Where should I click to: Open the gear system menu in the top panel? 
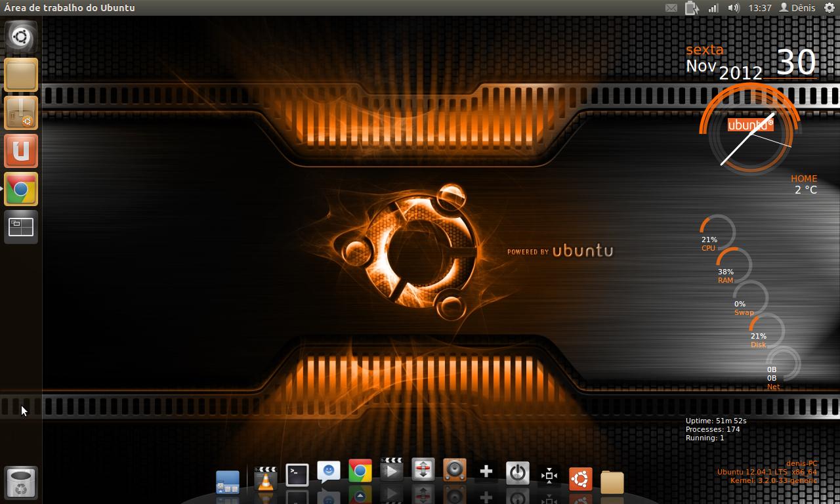pos(829,8)
